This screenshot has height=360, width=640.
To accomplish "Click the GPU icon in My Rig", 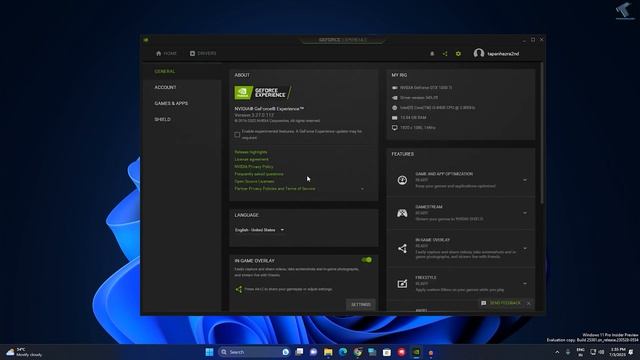I will pyautogui.click(x=395, y=88).
